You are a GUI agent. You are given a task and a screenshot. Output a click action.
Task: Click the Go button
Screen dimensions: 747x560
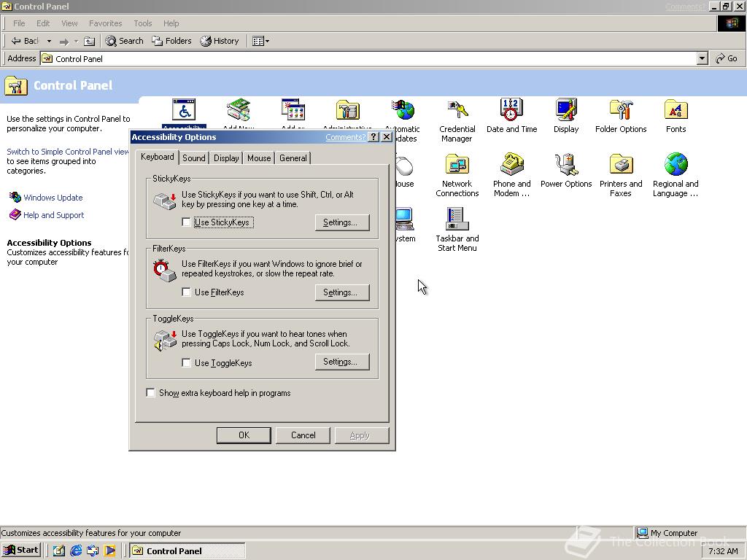[727, 58]
